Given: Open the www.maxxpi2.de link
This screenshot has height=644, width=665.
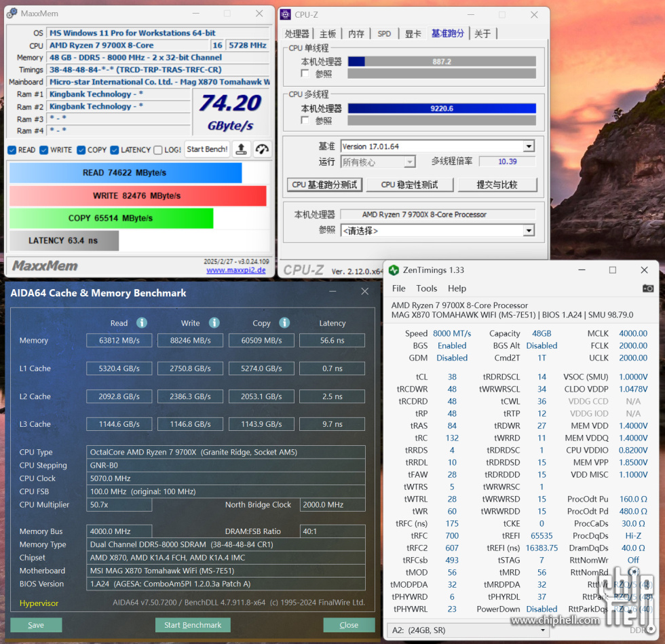Looking at the screenshot, I should click(x=236, y=270).
